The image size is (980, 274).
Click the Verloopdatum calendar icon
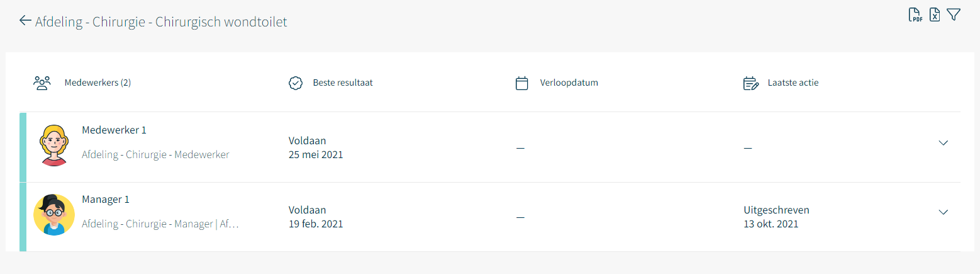coord(521,83)
